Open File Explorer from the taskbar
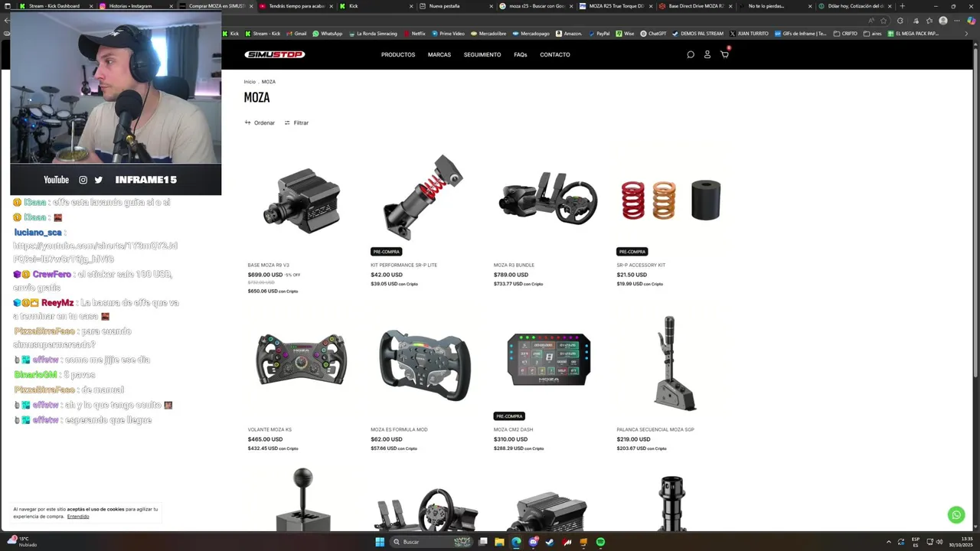The image size is (980, 551). click(499, 542)
